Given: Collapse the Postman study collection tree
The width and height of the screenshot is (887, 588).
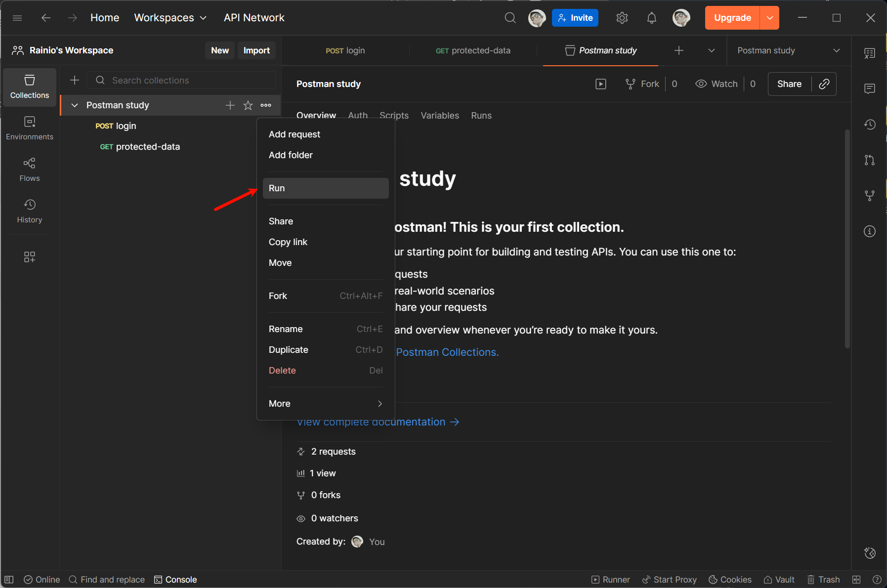Looking at the screenshot, I should (75, 105).
